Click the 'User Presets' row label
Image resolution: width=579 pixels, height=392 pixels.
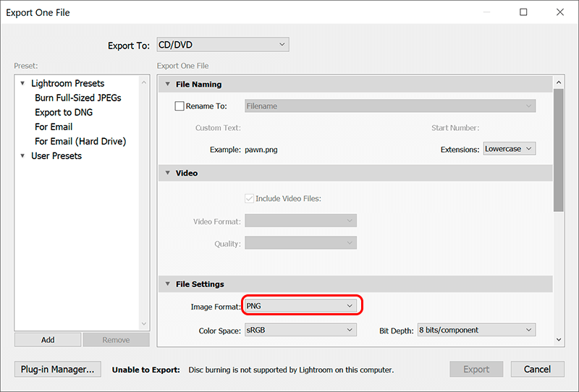tap(56, 155)
